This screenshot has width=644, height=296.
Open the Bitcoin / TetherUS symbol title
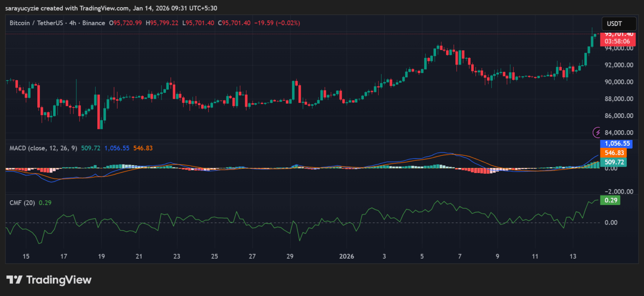coord(36,23)
